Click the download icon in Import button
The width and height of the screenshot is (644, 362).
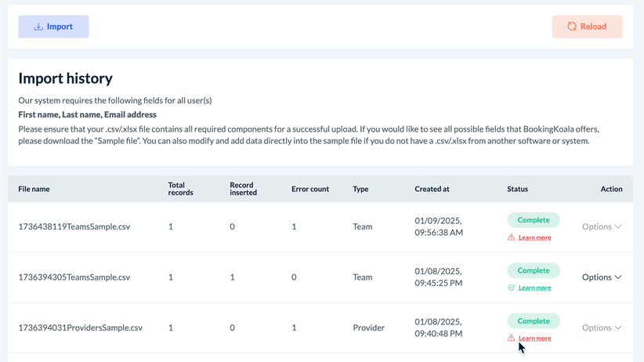tap(38, 27)
